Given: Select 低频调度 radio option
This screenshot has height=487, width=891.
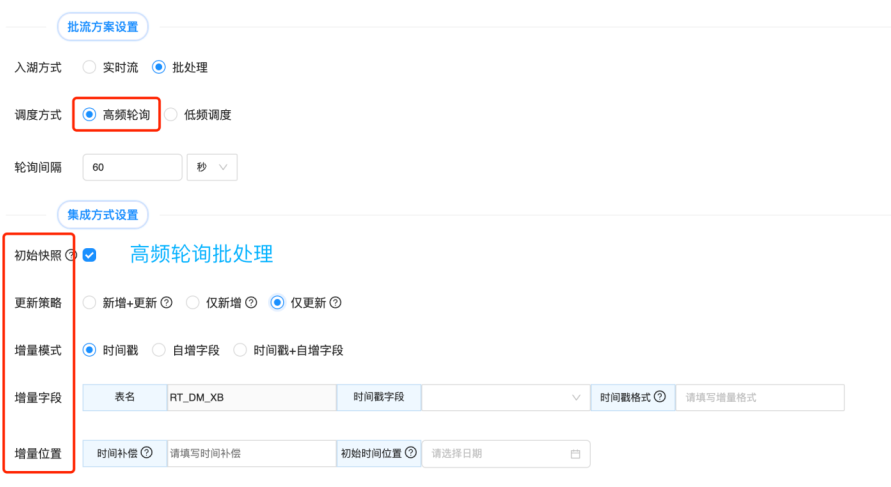Looking at the screenshot, I should coord(171,115).
